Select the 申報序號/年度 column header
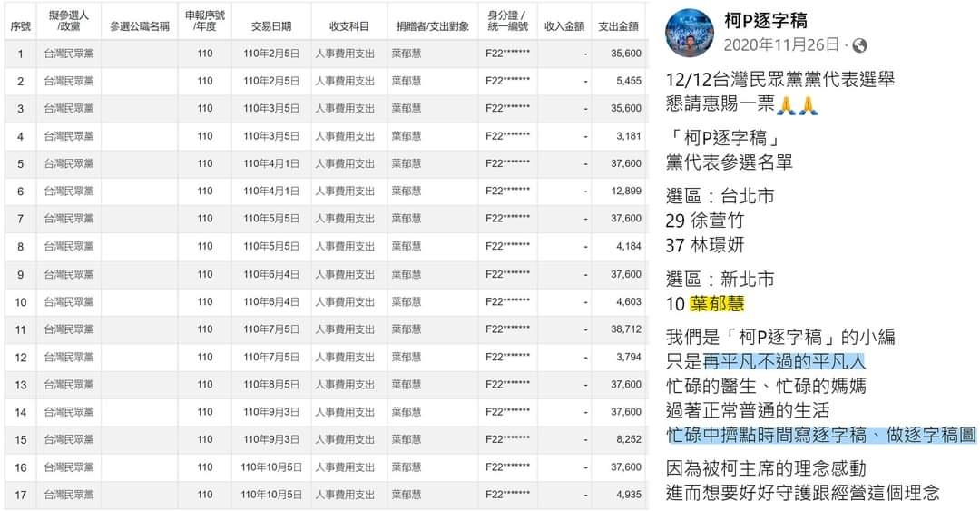This screenshot has height=511, width=980. 205,21
